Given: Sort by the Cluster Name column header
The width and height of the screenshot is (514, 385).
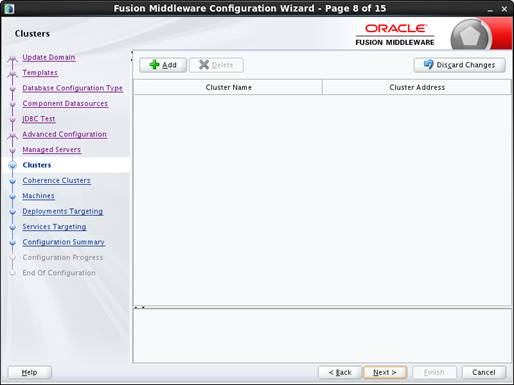Looking at the screenshot, I should pos(228,87).
